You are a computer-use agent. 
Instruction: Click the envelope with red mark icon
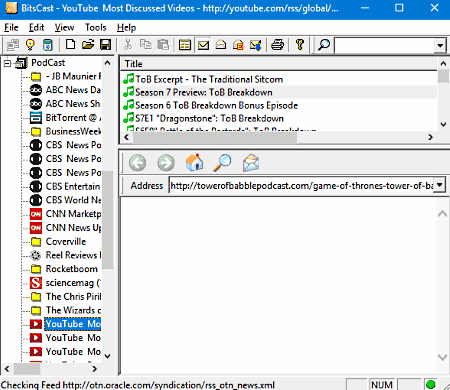click(x=238, y=45)
